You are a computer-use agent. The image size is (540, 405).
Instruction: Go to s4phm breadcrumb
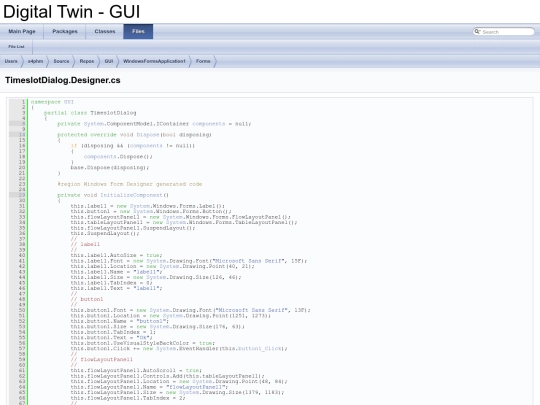tap(35, 61)
